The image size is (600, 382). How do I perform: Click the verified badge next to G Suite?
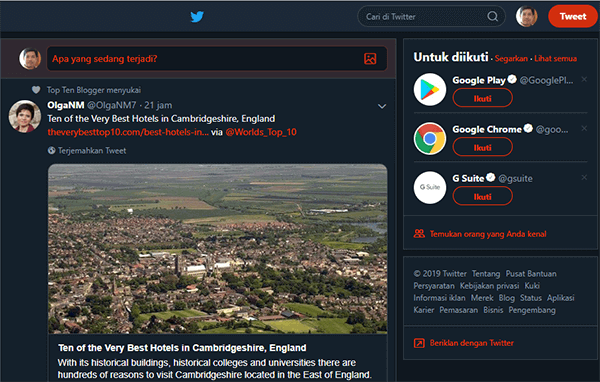click(x=491, y=177)
